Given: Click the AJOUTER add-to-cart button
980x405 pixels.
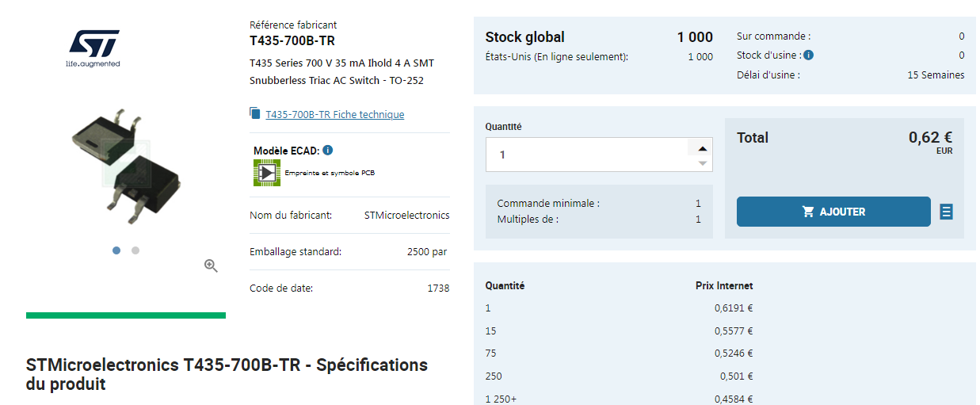Looking at the screenshot, I should (833, 212).
